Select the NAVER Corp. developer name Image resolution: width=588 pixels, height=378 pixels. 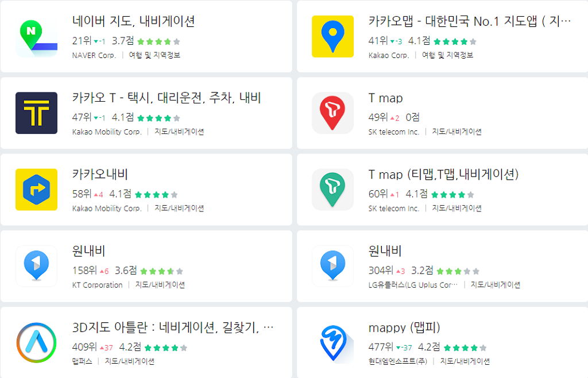(94, 56)
